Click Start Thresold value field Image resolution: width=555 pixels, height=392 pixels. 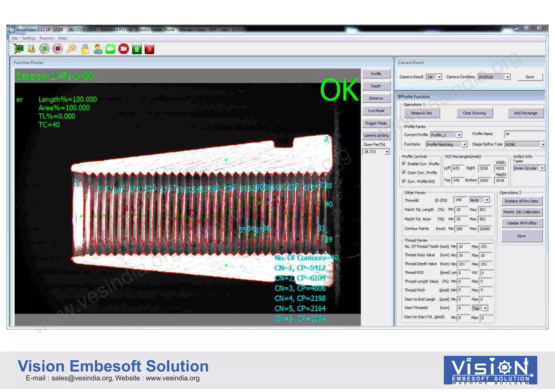click(x=464, y=308)
